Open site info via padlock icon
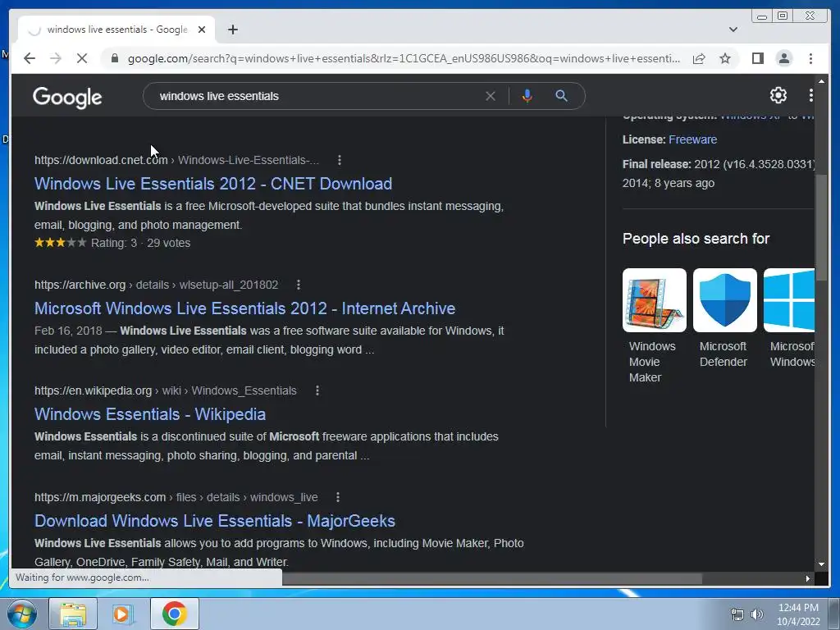This screenshot has width=840, height=630. point(114,58)
